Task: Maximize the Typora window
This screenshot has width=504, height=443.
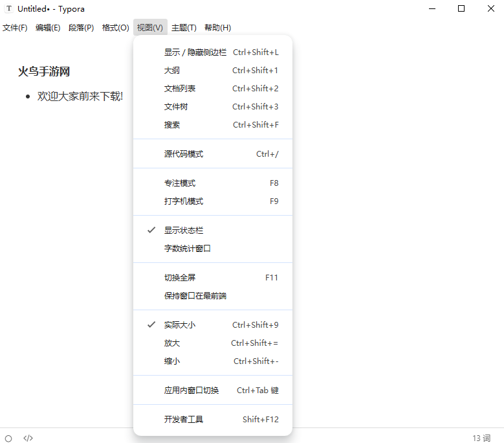Action: (x=461, y=8)
